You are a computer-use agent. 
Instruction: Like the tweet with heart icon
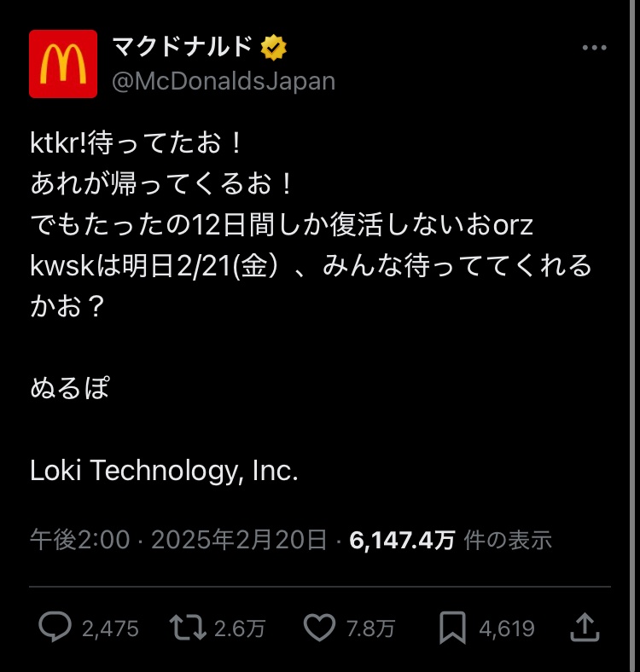coord(319,627)
